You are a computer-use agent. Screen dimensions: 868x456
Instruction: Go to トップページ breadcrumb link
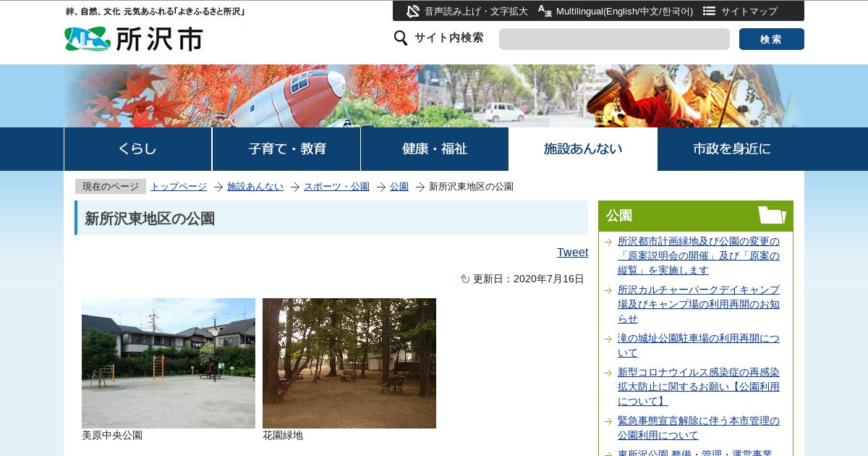pyautogui.click(x=179, y=187)
